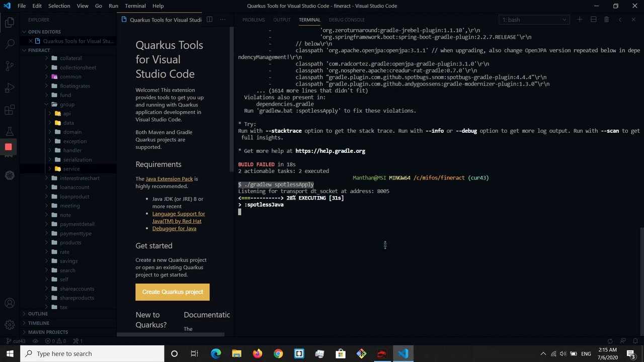Open the Selection menu

pyautogui.click(x=59, y=6)
